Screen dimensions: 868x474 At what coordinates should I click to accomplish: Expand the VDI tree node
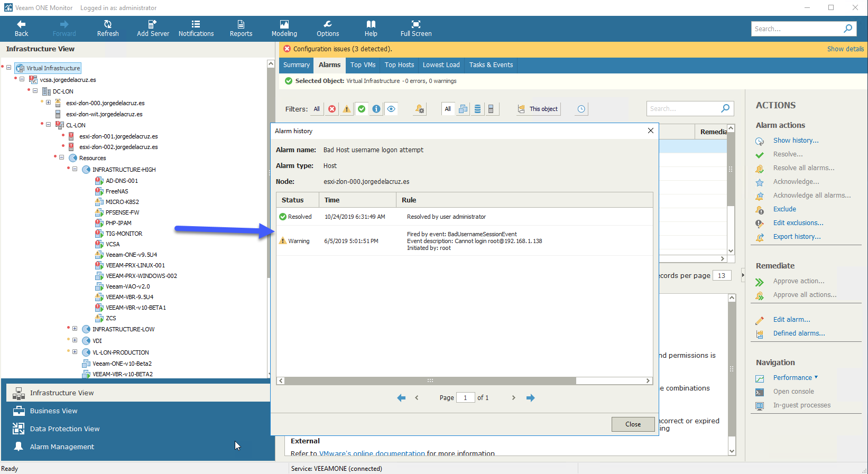(75, 340)
